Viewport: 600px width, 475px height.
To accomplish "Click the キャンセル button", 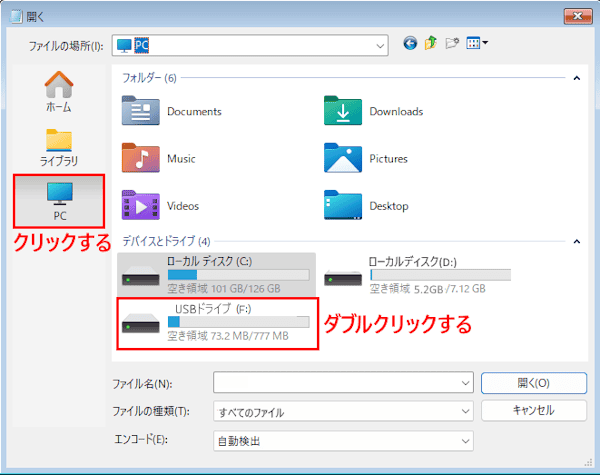I will [x=533, y=410].
